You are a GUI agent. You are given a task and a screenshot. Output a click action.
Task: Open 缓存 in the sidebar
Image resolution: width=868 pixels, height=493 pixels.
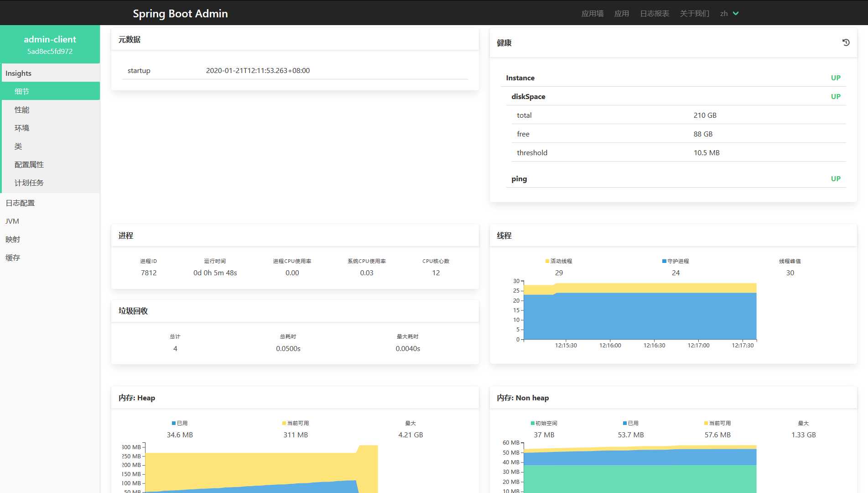click(x=50, y=257)
